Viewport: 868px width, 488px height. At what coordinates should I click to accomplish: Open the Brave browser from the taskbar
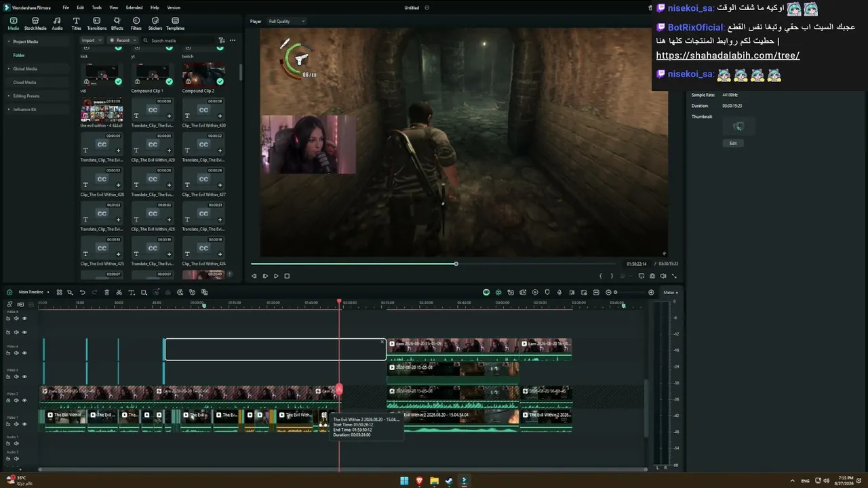(x=419, y=481)
